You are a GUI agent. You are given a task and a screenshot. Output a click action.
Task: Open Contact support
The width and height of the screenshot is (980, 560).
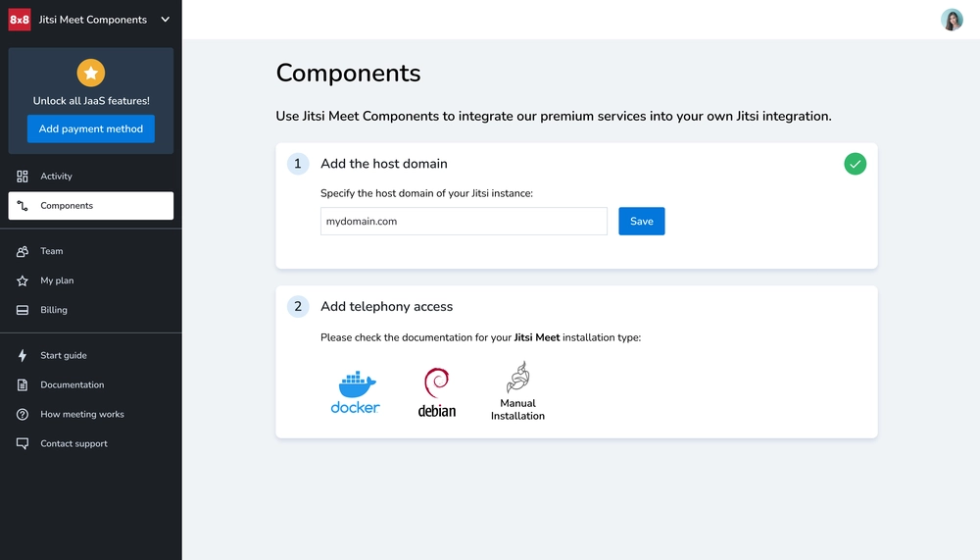90,443
